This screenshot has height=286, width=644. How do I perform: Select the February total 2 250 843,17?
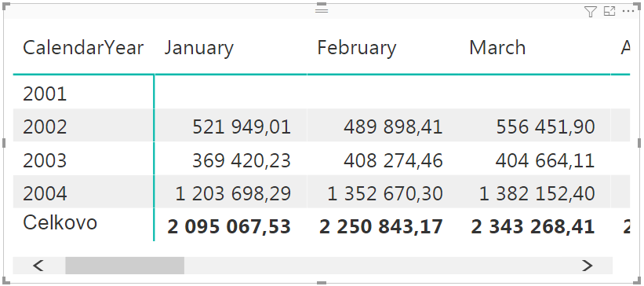[380, 227]
